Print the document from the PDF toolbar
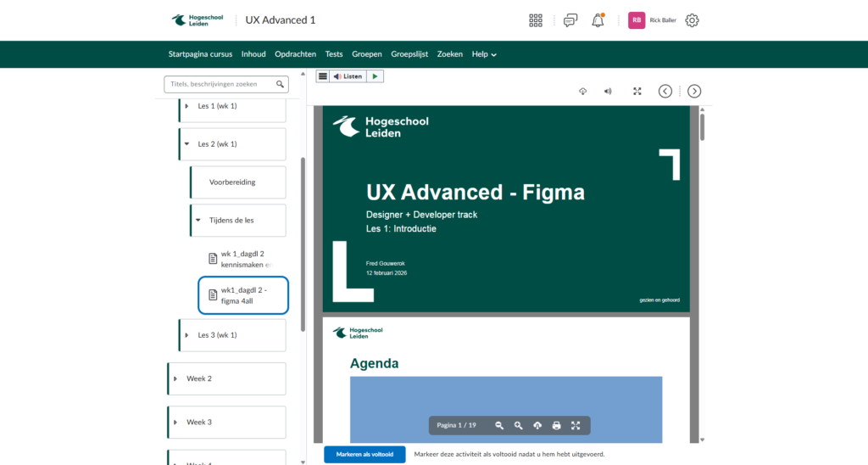The height and width of the screenshot is (465, 868). (556, 425)
